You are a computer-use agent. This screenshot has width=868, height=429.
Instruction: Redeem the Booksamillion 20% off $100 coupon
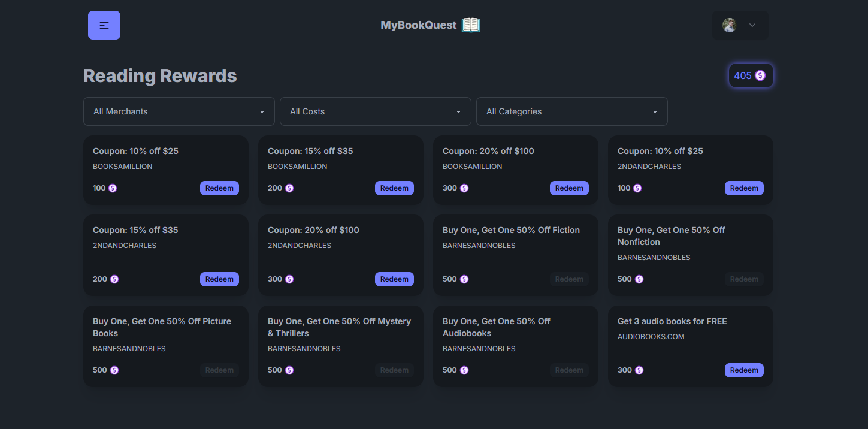pos(569,188)
